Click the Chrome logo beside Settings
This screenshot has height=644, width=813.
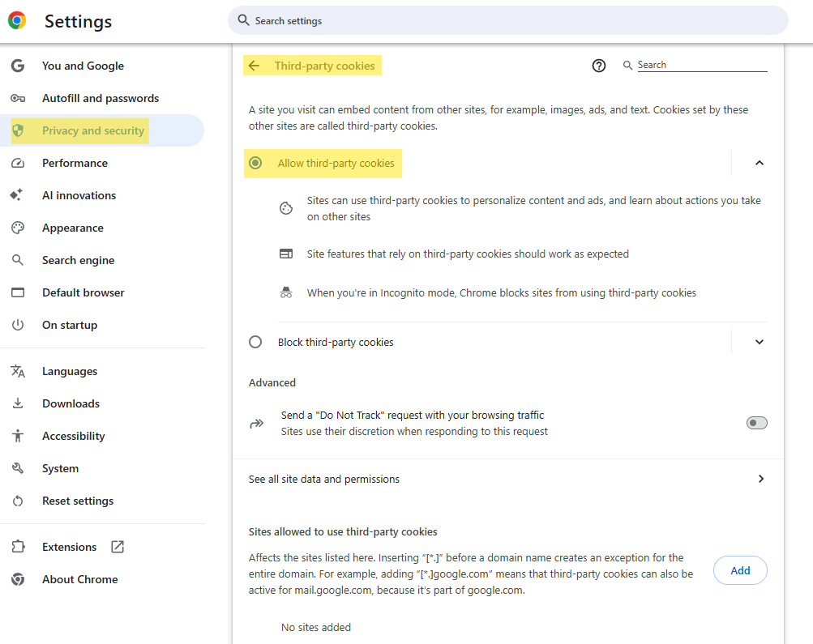coord(17,21)
